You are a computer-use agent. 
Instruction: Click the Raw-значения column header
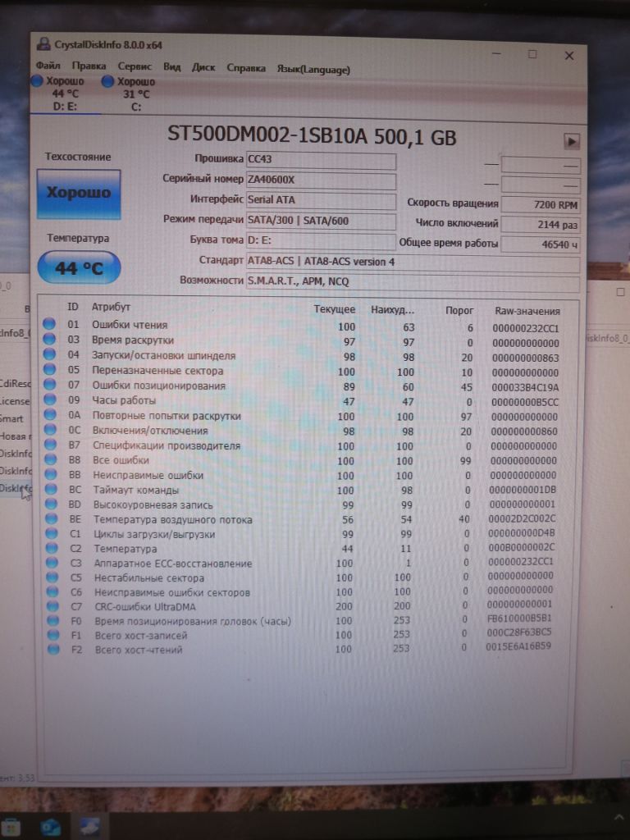click(x=527, y=311)
